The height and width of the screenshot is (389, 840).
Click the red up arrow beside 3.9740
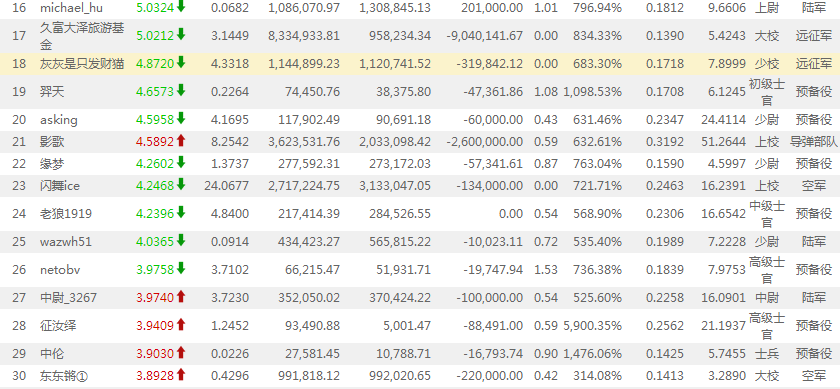click(x=181, y=296)
